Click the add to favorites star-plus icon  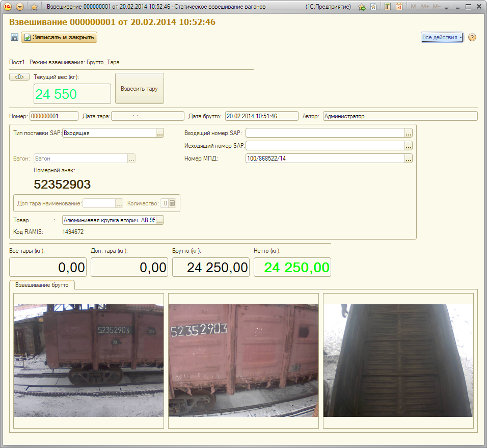(362, 7)
